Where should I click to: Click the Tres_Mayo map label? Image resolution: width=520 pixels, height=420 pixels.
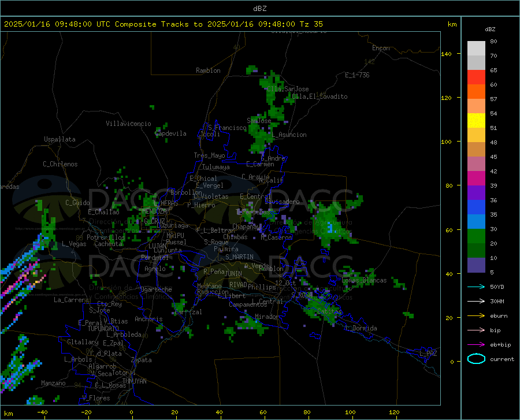click(209, 155)
